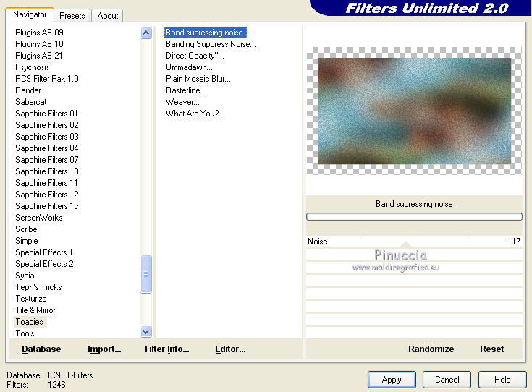The width and height of the screenshot is (532, 392).
Task: Select the Sybia category
Action: tap(25, 276)
